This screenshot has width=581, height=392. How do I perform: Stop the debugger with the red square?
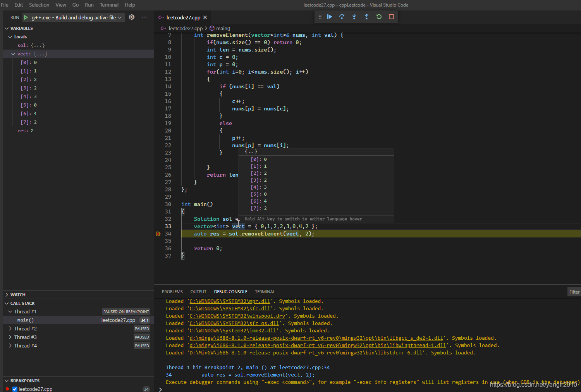pyautogui.click(x=391, y=17)
